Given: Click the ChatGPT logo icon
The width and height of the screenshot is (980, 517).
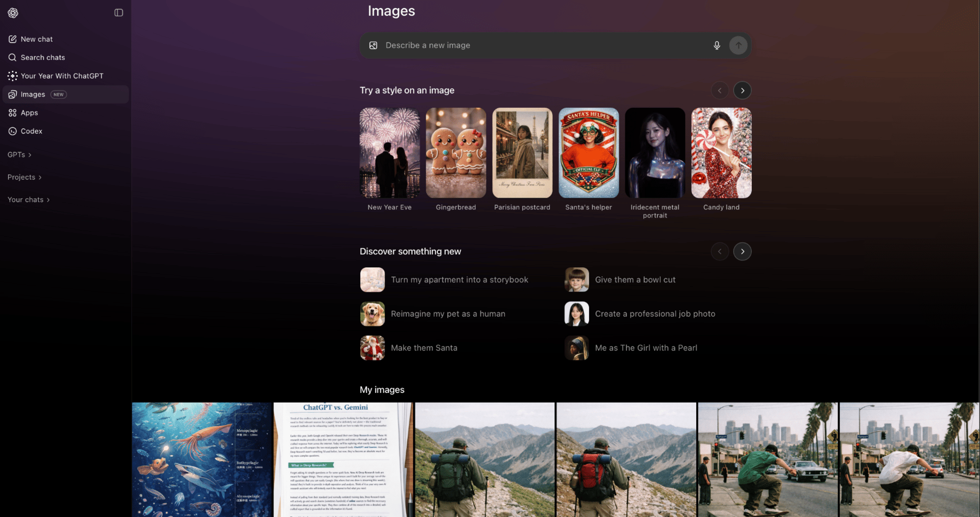Looking at the screenshot, I should tap(13, 13).
